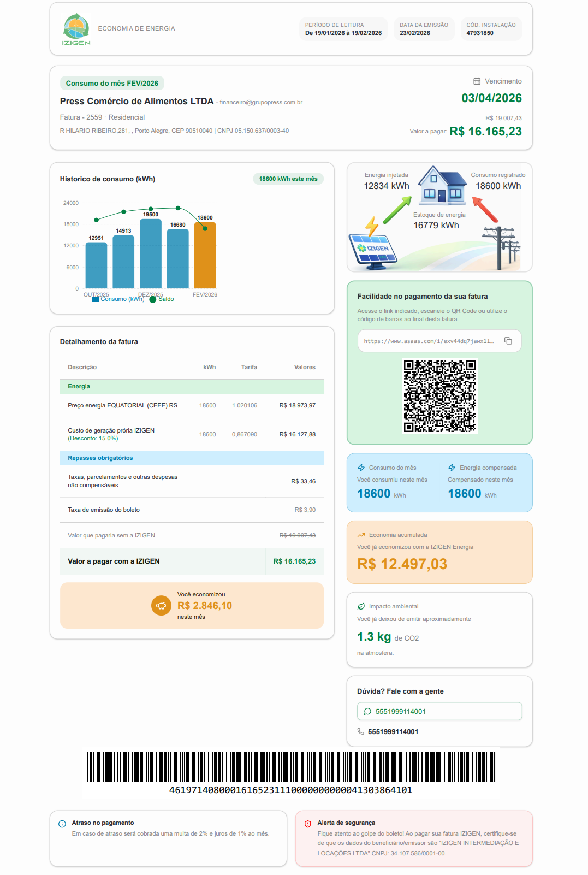Select the orange FEV/2026 bar in chart
Viewport: 588px width, 875px height.
[x=205, y=256]
